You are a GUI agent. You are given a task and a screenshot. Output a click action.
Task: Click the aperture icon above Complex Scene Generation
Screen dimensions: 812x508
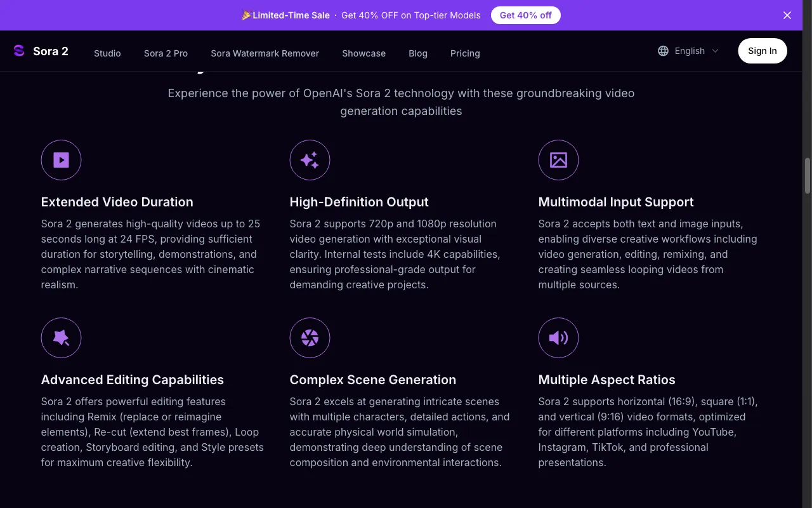click(x=310, y=338)
